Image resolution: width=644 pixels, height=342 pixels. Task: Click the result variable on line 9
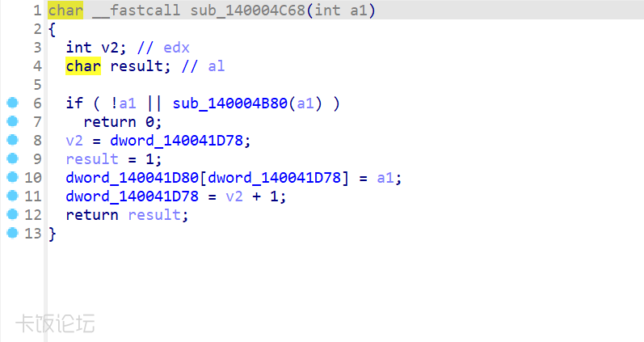point(92,159)
